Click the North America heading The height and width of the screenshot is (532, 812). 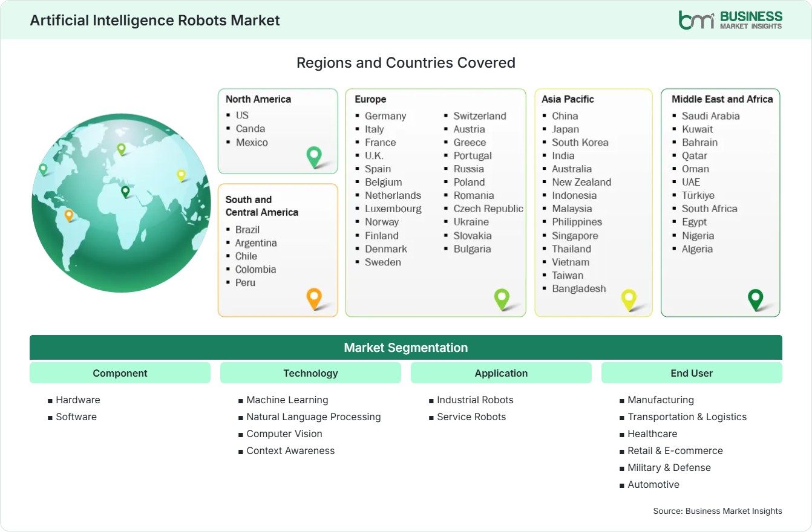pos(258,99)
